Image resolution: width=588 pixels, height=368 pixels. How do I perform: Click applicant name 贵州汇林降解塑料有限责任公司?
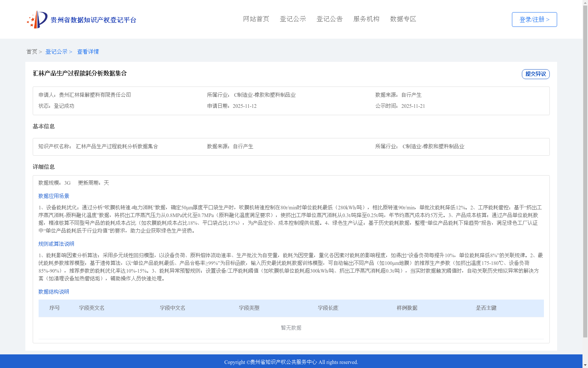95,95
